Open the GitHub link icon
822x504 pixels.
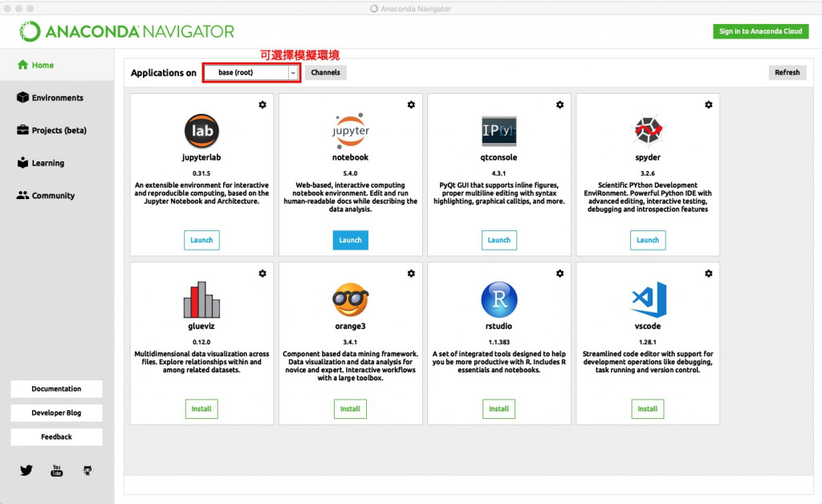tap(87, 470)
